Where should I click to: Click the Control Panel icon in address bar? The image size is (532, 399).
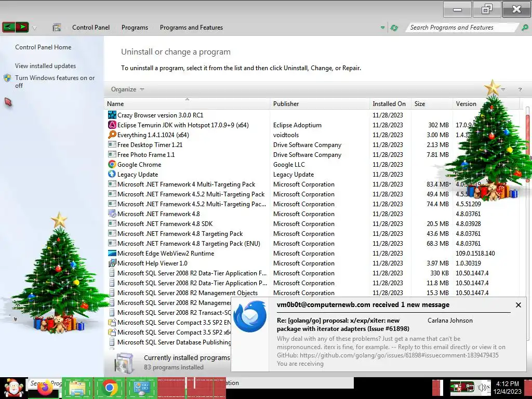tap(57, 28)
